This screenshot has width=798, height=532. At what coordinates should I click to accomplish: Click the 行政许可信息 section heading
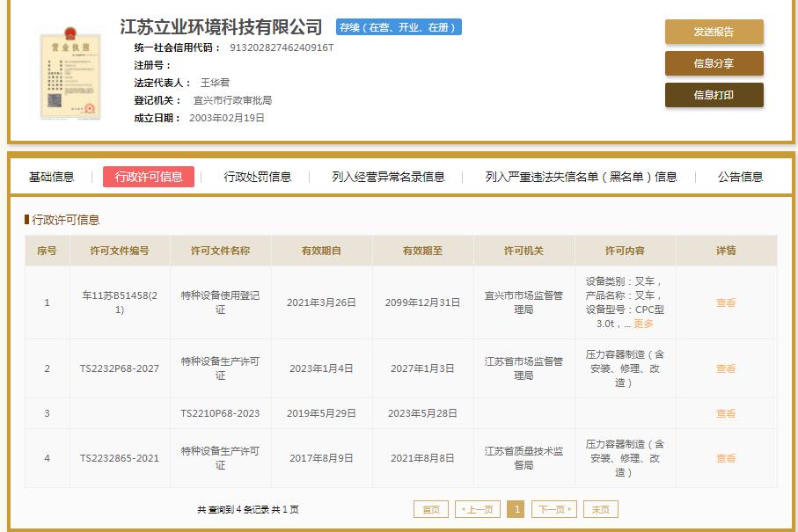[66, 220]
